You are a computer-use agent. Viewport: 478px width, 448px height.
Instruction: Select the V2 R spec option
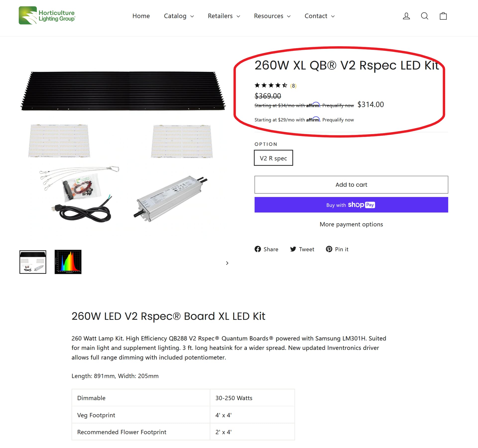click(273, 158)
